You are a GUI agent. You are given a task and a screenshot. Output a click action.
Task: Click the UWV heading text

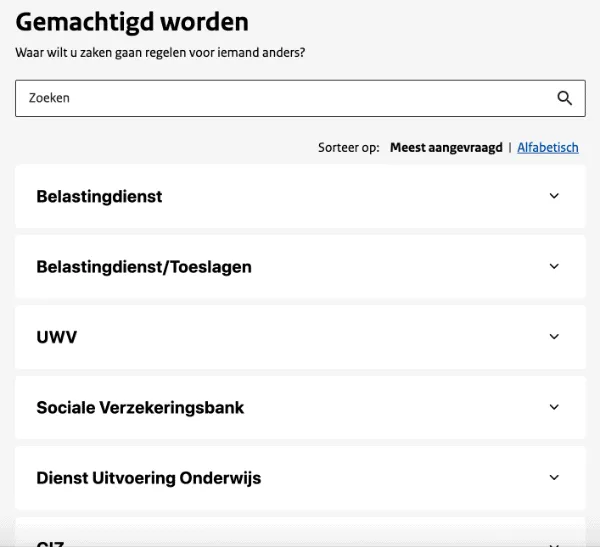pos(57,338)
